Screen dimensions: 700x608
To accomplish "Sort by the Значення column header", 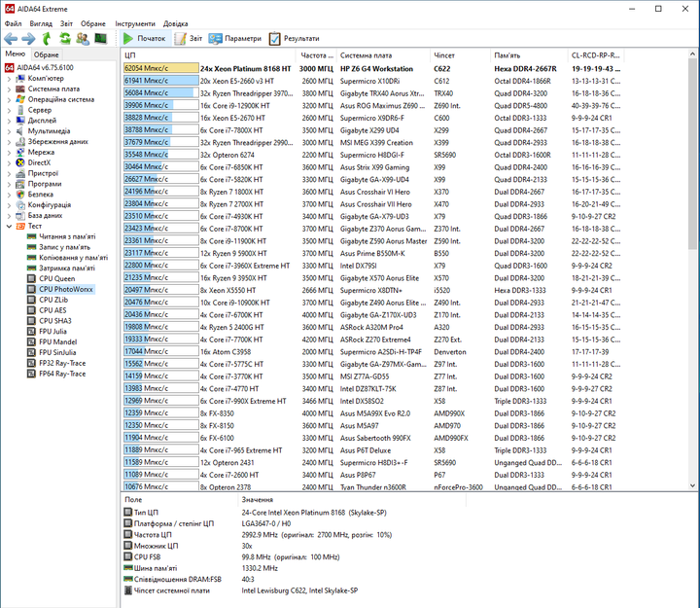I will [x=352, y=499].
